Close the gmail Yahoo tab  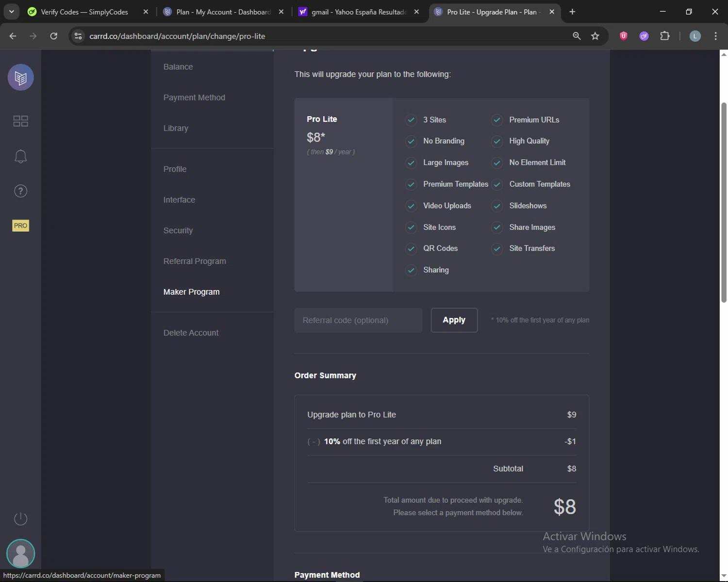pos(416,12)
